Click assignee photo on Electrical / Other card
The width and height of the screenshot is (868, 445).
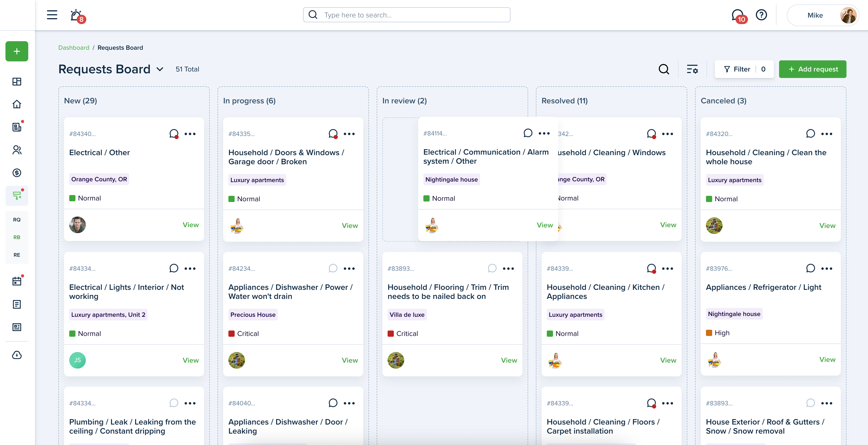point(78,225)
